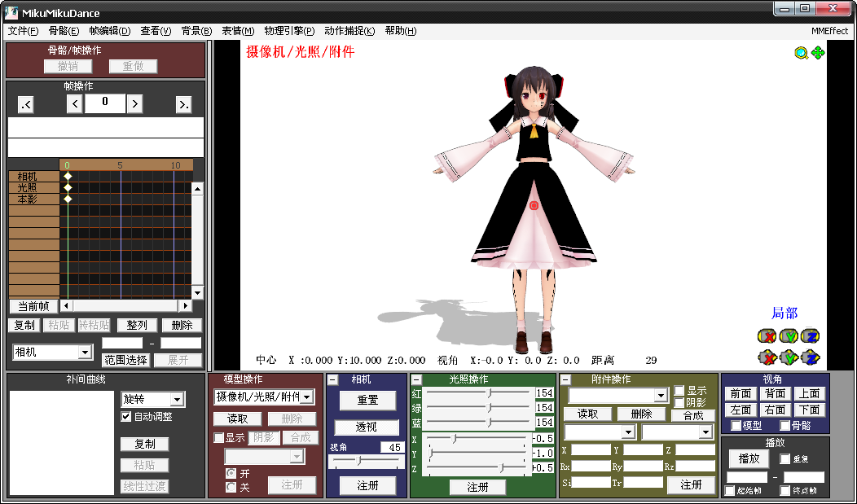Open the 文件(F) menu
Image resolution: width=857 pixels, height=504 pixels.
pyautogui.click(x=24, y=31)
